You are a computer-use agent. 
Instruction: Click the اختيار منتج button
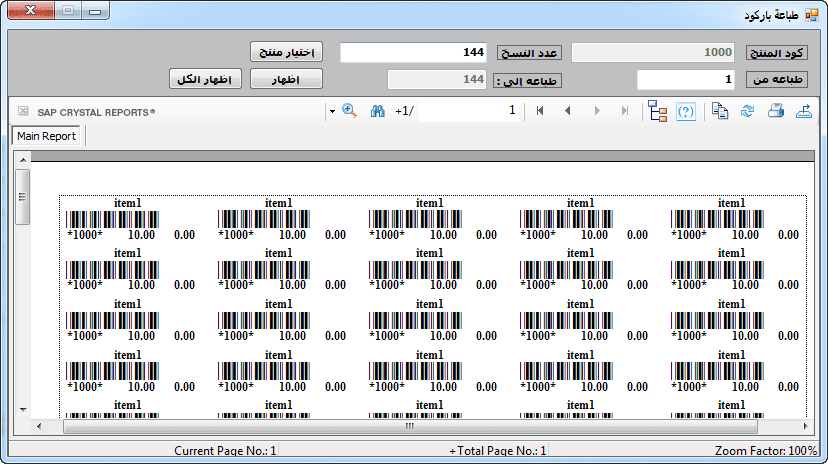click(x=285, y=52)
